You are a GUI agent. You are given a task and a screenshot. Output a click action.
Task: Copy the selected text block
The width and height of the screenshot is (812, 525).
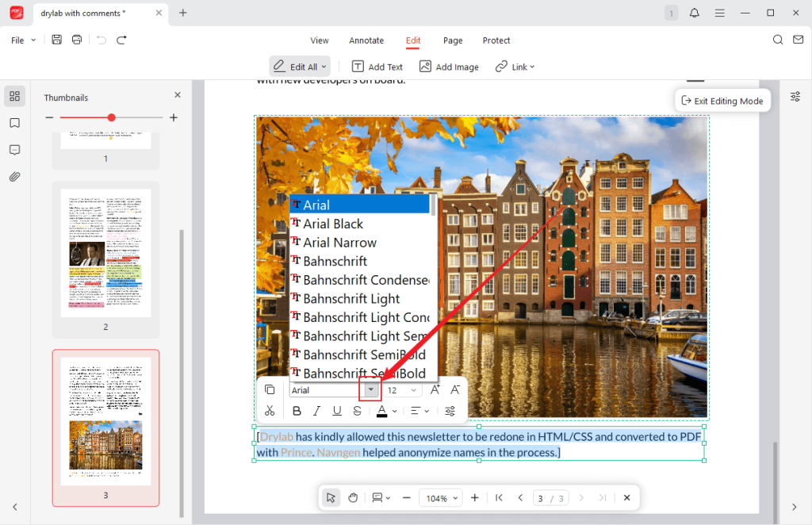270,389
